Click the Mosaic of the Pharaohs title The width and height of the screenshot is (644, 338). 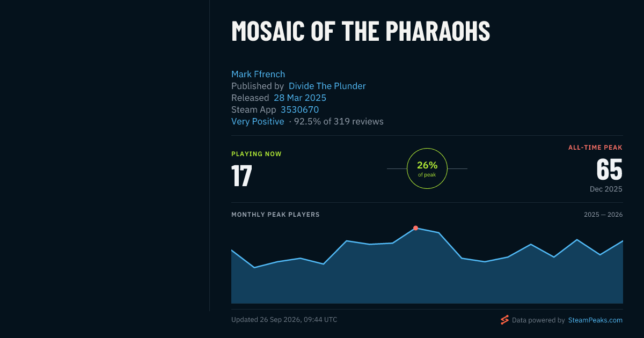tap(361, 31)
